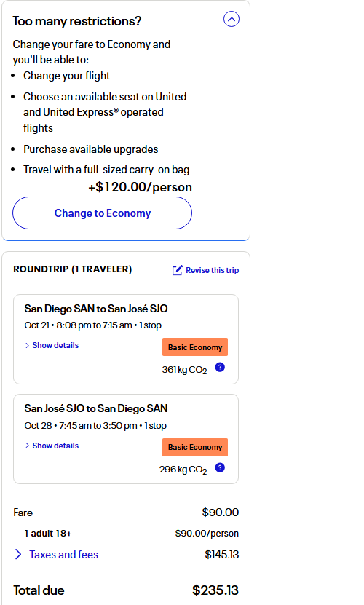Show details for San Diego to San José flight
Image resolution: width=364 pixels, height=605 pixels.
pos(55,345)
